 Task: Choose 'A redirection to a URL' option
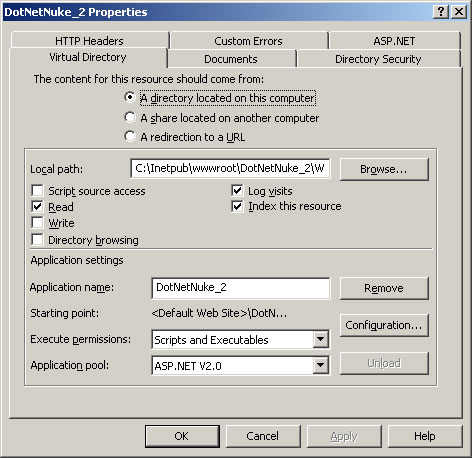tap(130, 136)
